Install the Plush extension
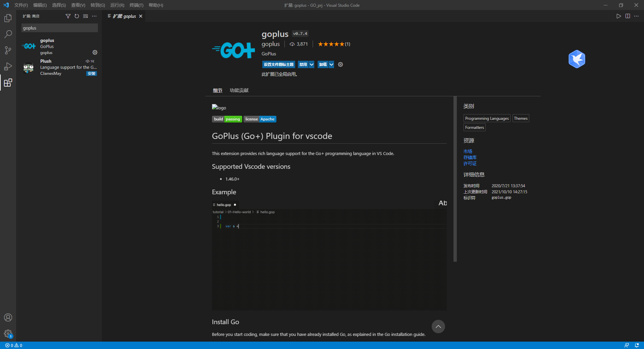The image size is (644, 349). [x=92, y=73]
